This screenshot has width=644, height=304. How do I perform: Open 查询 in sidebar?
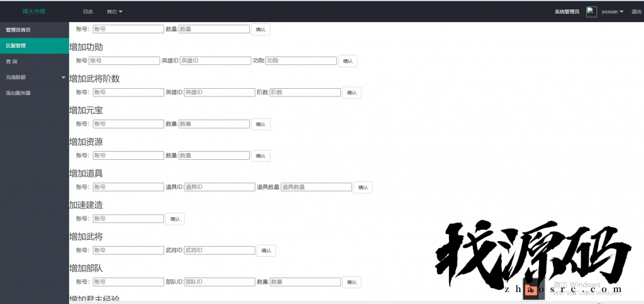point(35,61)
